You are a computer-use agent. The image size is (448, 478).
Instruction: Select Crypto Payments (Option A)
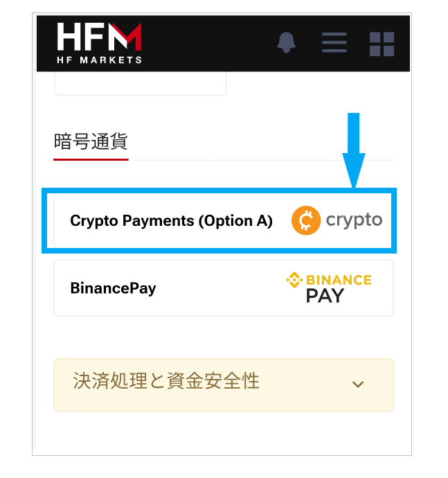pos(224,221)
